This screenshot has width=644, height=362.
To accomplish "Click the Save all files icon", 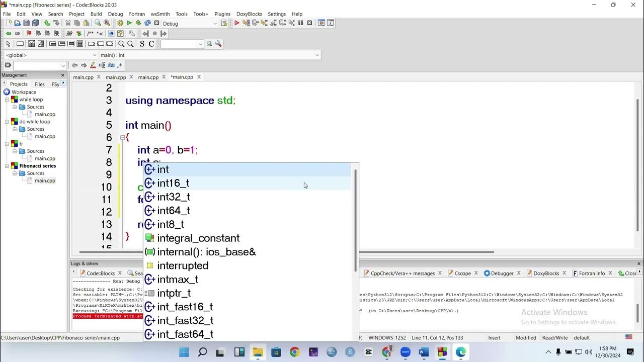I will pos(35,23).
